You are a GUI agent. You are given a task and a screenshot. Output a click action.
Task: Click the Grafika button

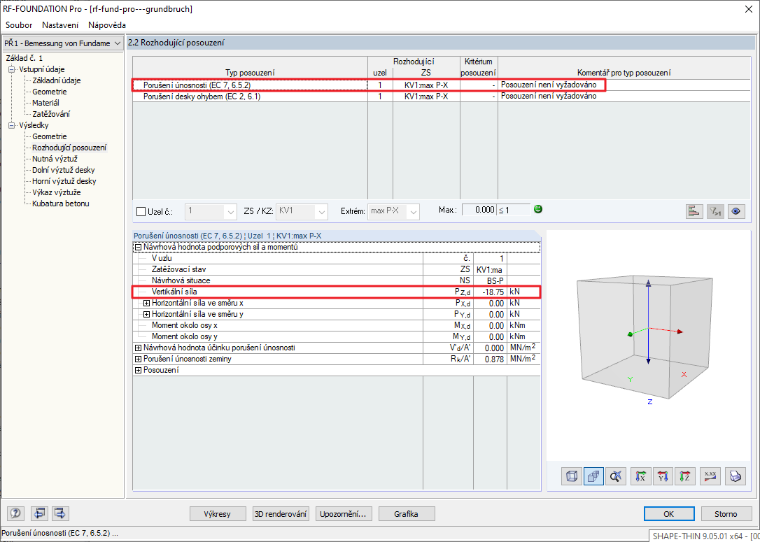tap(406, 514)
